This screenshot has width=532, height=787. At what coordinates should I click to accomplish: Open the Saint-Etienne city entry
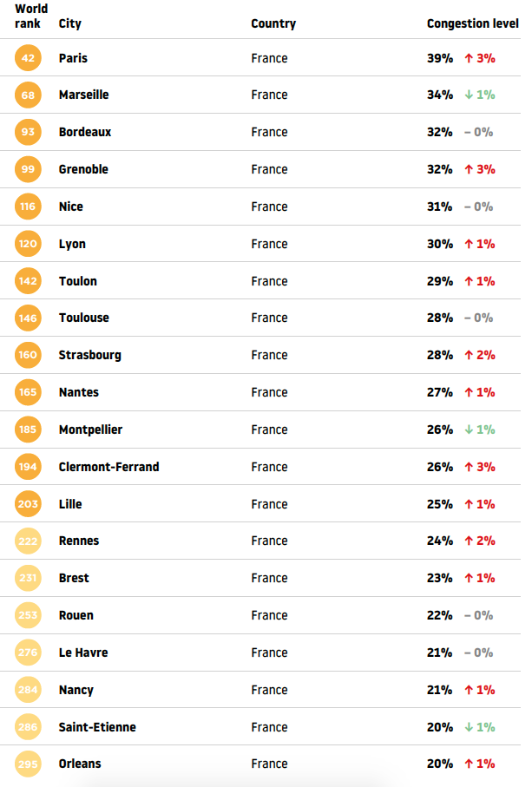[x=97, y=727]
